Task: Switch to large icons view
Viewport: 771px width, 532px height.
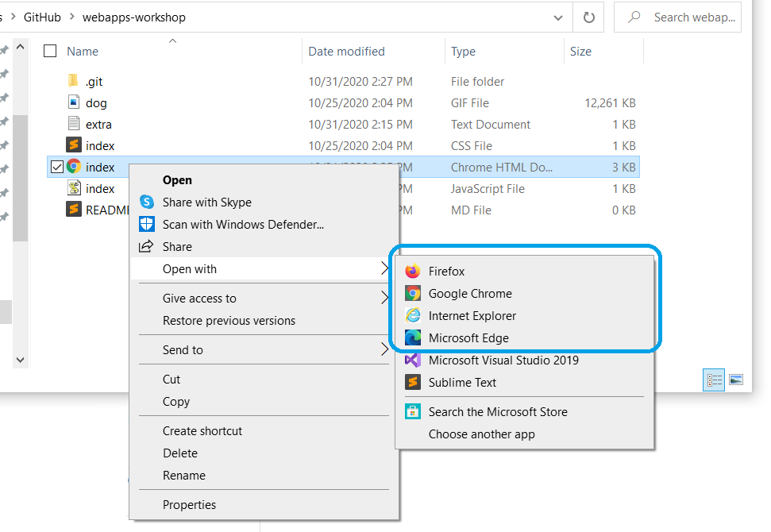Action: tap(736, 380)
